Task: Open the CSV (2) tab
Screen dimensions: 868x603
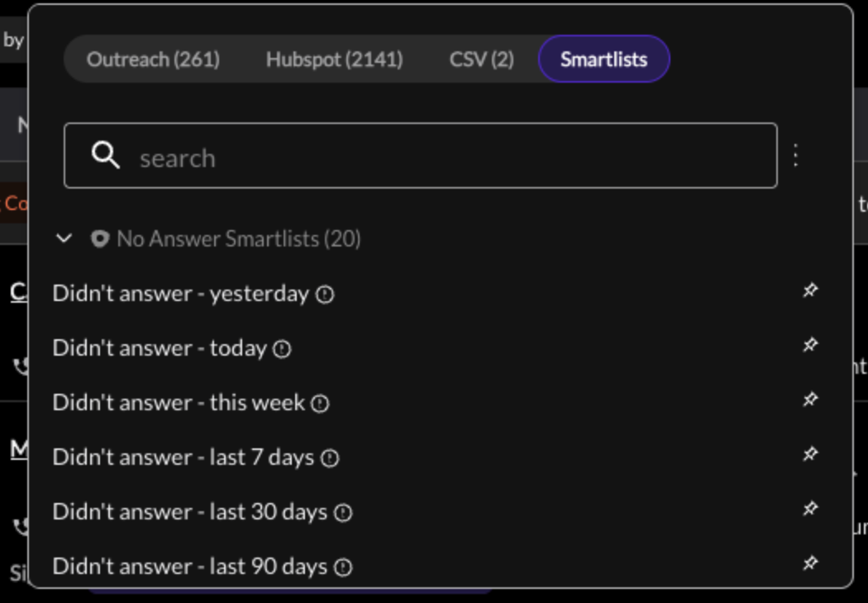Action: [x=482, y=60]
